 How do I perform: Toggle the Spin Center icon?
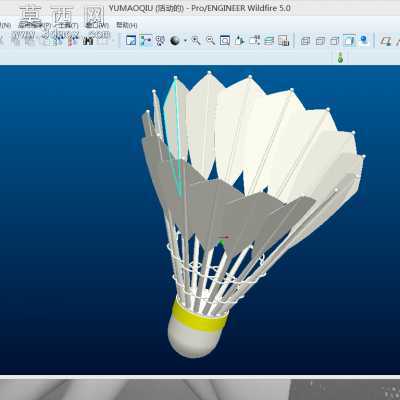click(x=146, y=41)
